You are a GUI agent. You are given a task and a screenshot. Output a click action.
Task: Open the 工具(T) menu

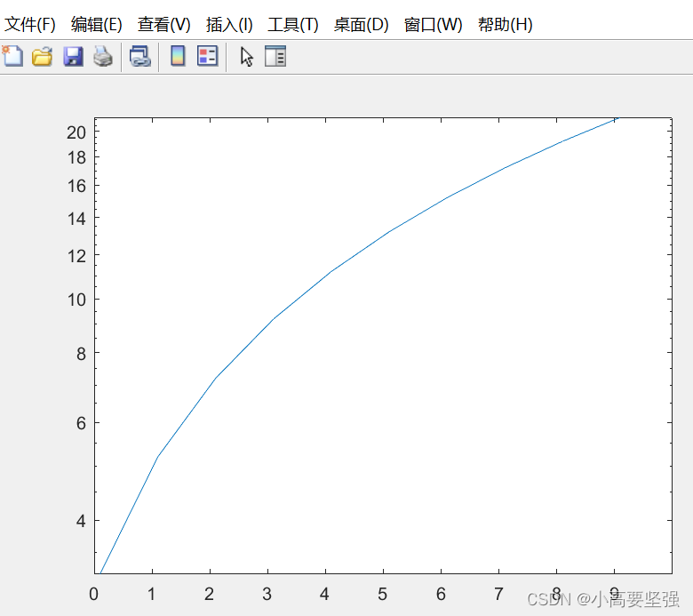293,24
